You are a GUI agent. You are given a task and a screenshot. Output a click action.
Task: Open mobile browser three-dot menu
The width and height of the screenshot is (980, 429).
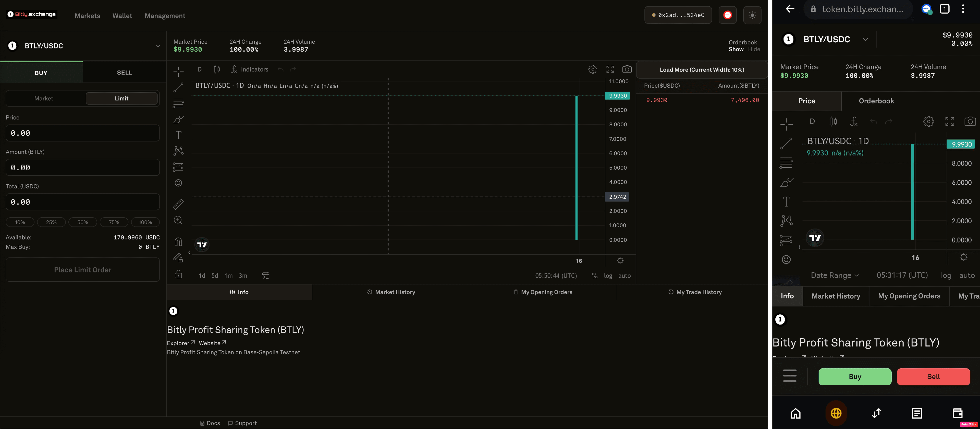963,9
